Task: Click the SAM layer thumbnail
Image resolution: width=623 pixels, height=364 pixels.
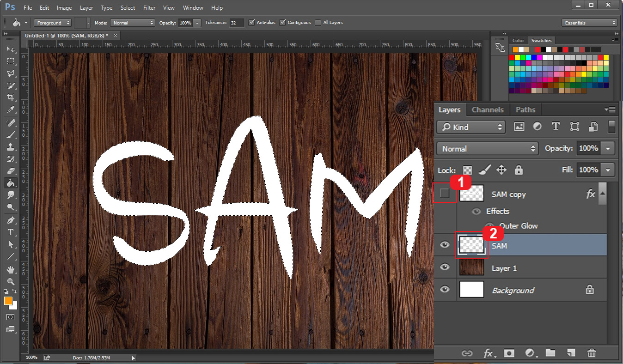Action: [x=471, y=245]
